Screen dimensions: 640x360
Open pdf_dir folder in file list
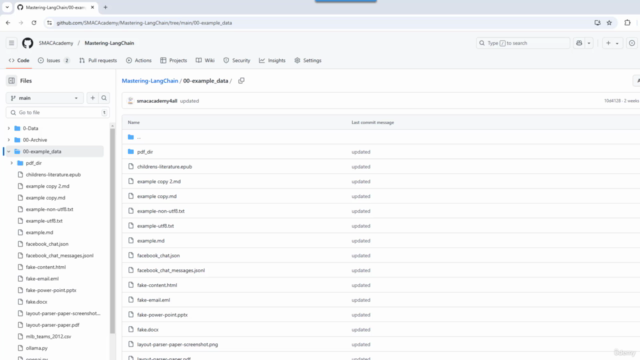pyautogui.click(x=145, y=152)
